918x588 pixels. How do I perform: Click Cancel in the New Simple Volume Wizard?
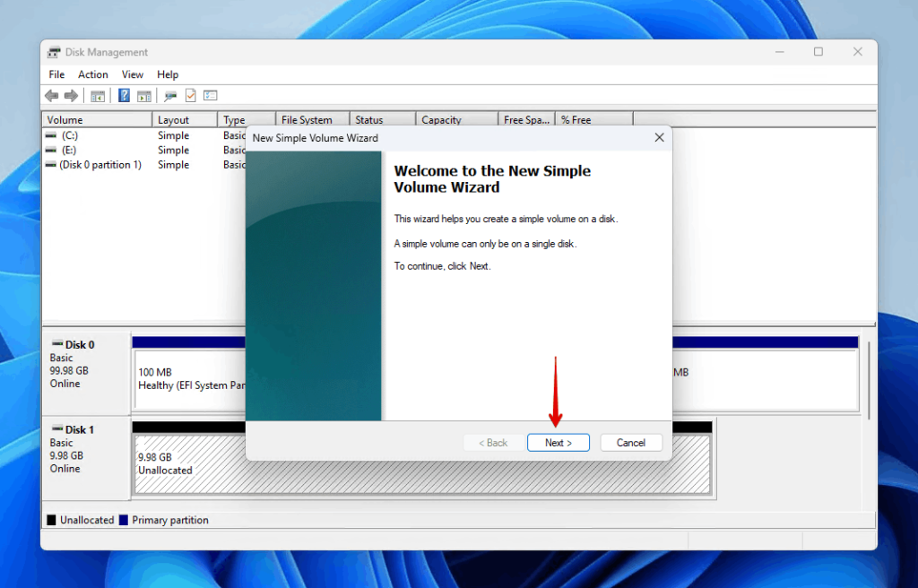631,442
